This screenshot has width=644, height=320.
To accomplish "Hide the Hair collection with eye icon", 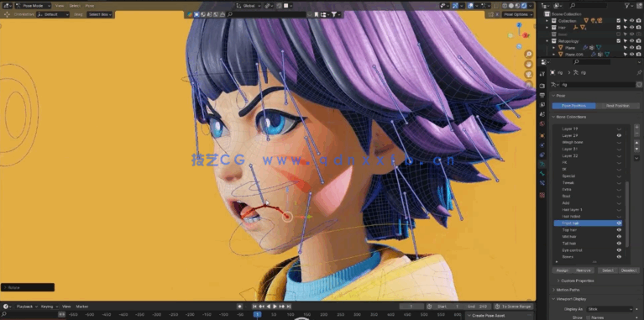I will (631, 28).
